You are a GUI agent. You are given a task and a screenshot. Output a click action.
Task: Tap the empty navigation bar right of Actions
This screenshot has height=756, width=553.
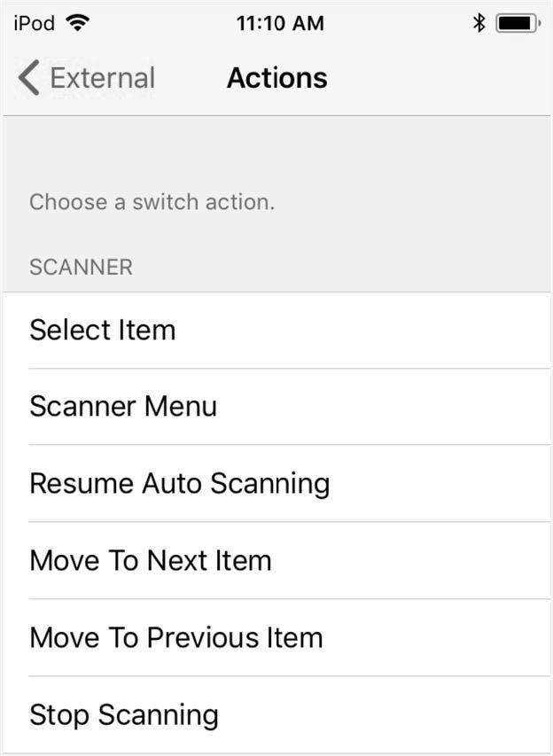pyautogui.click(x=439, y=78)
